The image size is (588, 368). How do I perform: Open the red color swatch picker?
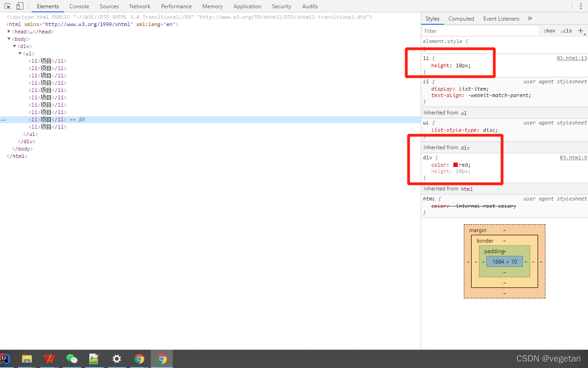click(x=456, y=165)
